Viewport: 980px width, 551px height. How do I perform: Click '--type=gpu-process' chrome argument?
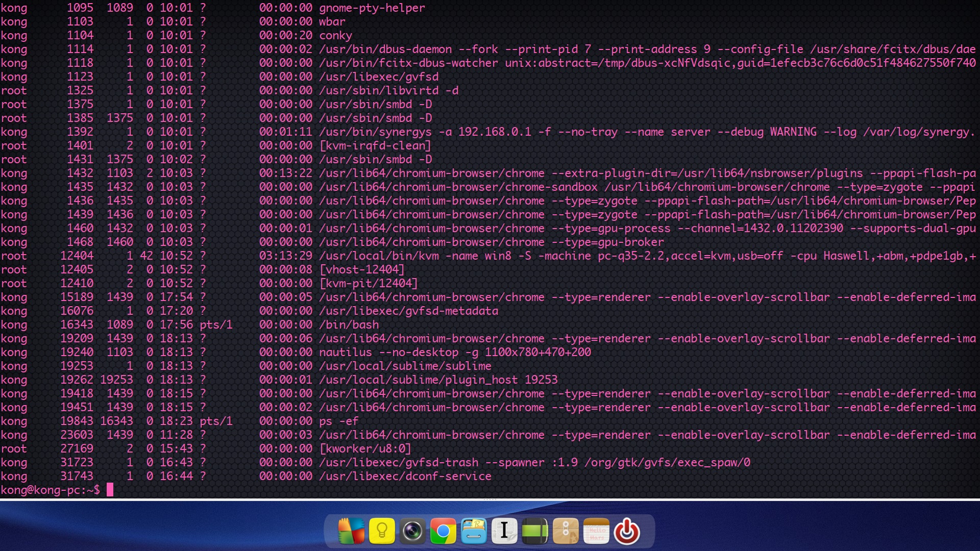[611, 228]
